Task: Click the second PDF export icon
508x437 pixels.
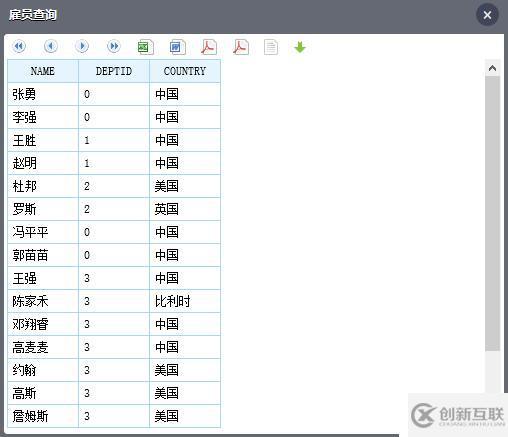Action: coord(240,47)
